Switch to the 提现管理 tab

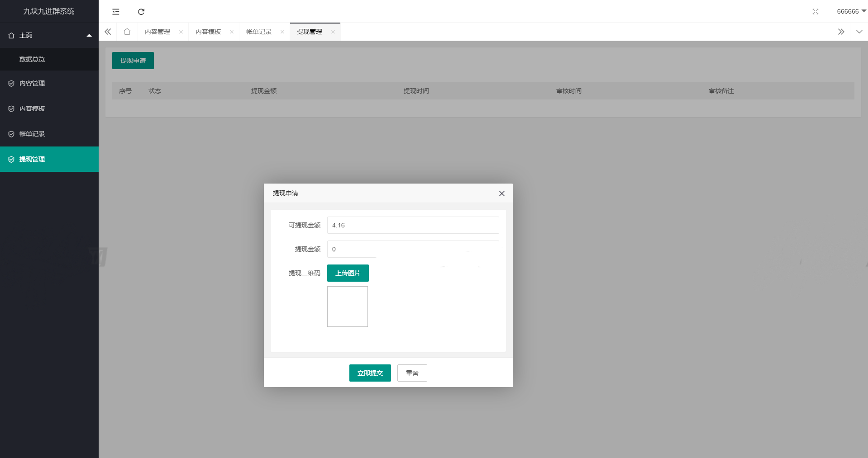click(310, 32)
